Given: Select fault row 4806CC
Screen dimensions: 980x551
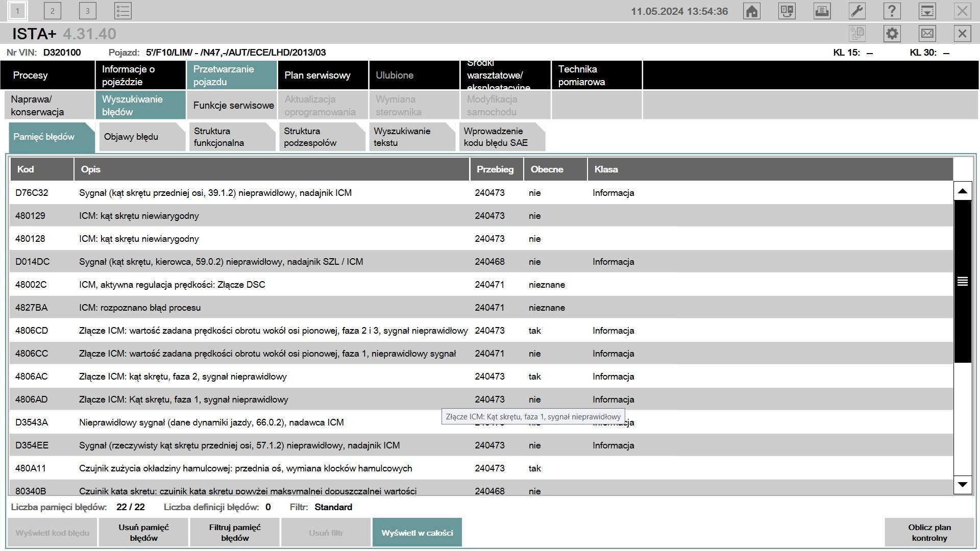Looking at the screenshot, I should coord(481,354).
